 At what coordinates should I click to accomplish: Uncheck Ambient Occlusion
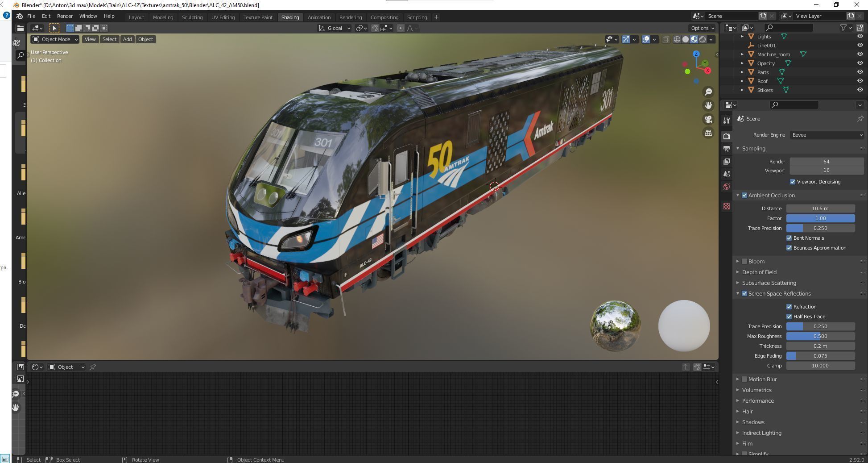pyautogui.click(x=744, y=195)
